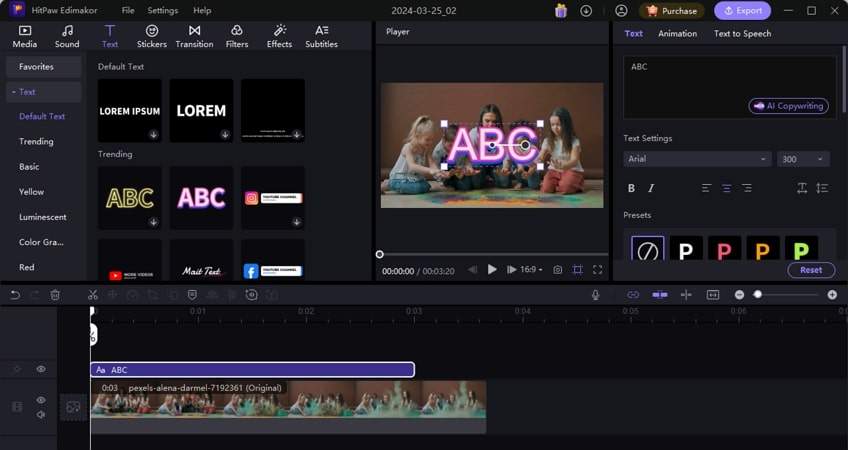Click the timeline speed/rewind clock icon
This screenshot has width=848, height=450.
point(251,295)
